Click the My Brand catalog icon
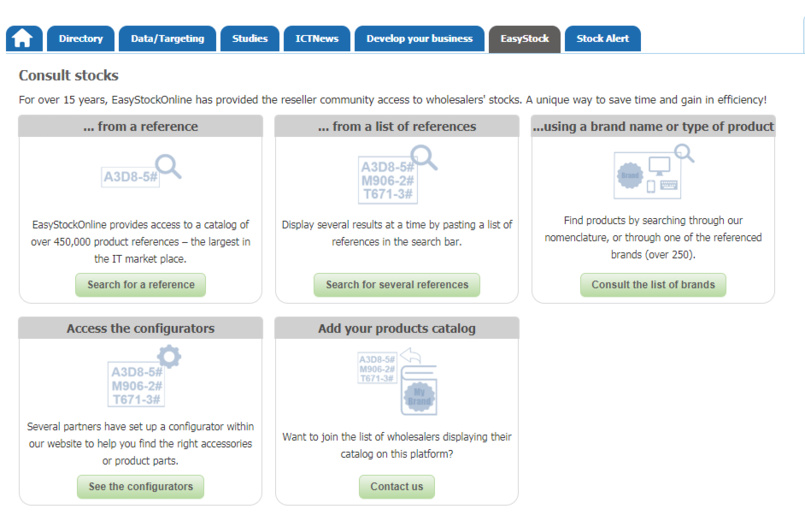The height and width of the screenshot is (515, 805). point(397,382)
